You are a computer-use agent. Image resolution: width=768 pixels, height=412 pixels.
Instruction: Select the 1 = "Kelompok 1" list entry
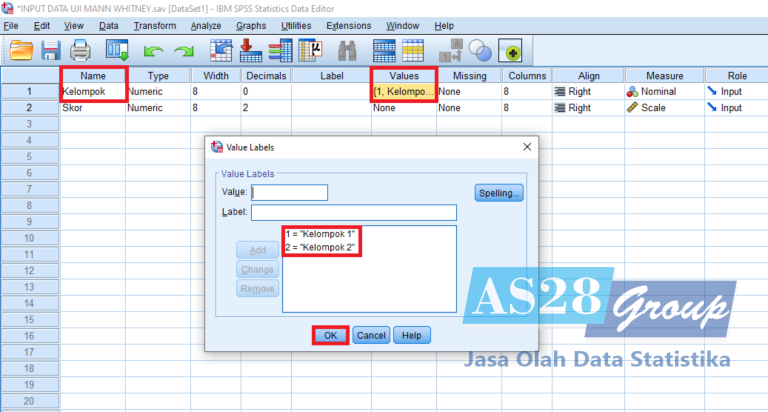(x=321, y=234)
